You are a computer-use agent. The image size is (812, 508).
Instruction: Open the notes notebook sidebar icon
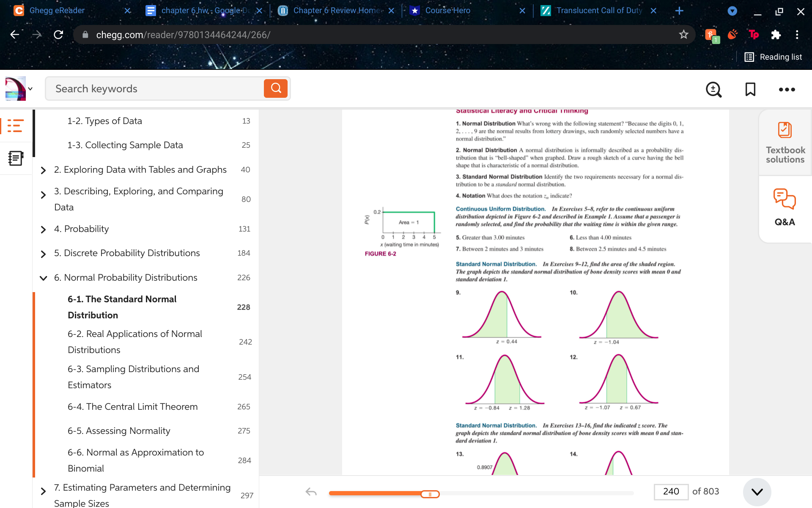pos(15,158)
